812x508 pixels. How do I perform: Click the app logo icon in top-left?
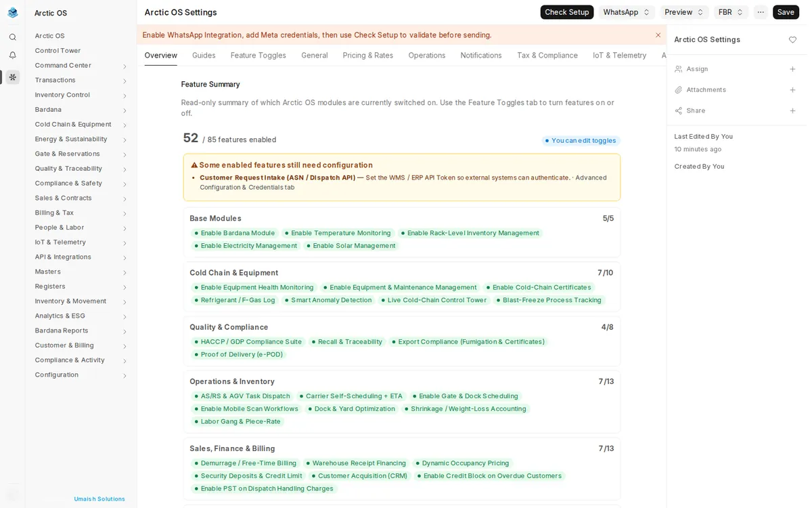(12, 12)
